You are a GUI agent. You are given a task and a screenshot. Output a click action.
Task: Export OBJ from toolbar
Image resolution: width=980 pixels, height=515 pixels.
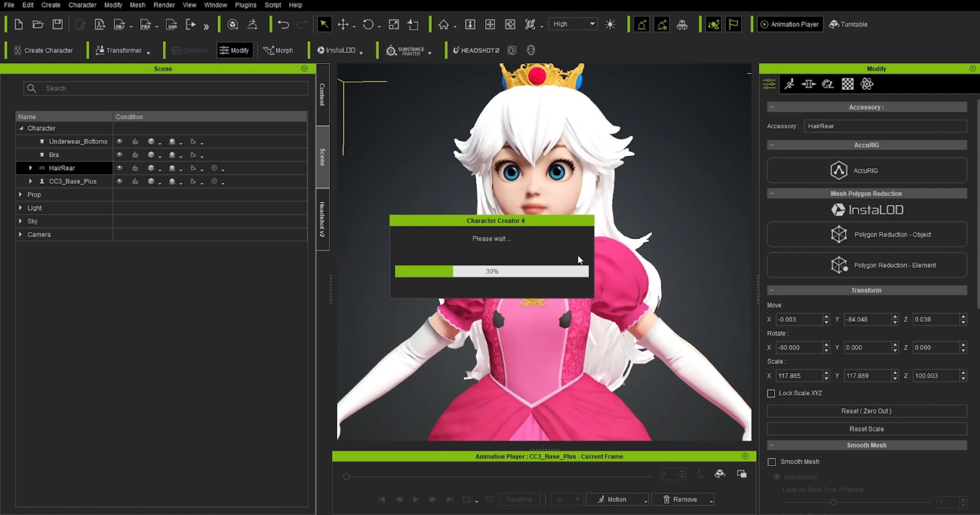coord(120,25)
